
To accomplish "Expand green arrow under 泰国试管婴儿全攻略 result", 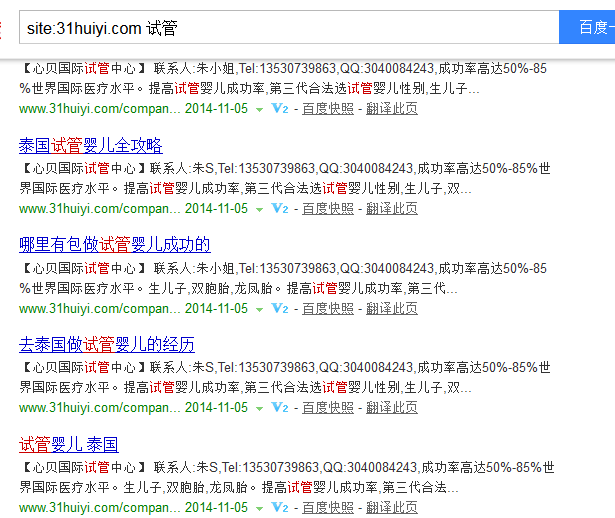I will [259, 209].
